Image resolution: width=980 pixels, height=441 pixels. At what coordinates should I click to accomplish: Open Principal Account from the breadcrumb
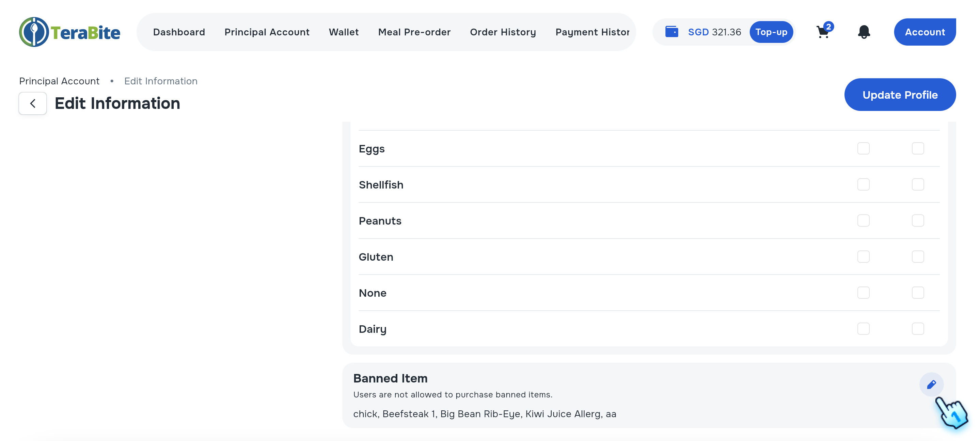59,81
